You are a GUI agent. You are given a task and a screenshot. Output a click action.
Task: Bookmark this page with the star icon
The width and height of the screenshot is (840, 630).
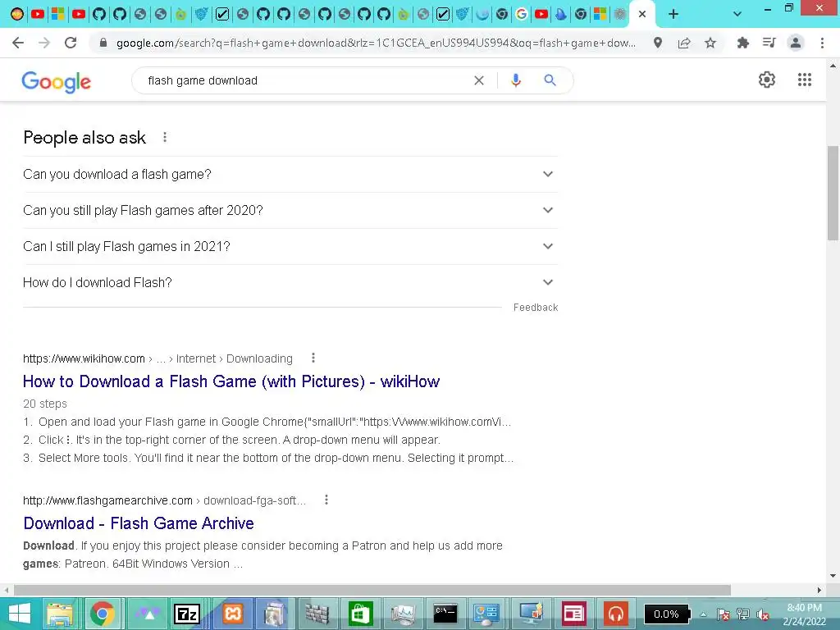point(710,43)
